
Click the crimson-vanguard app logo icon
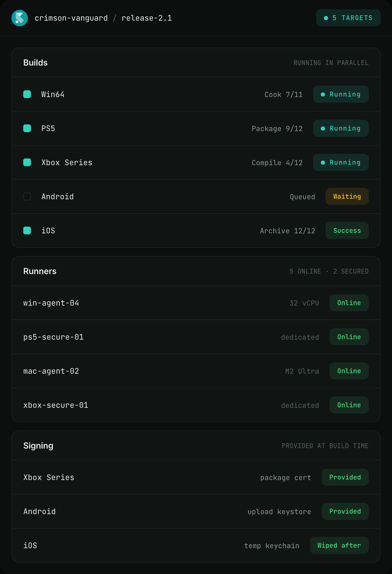click(x=20, y=18)
